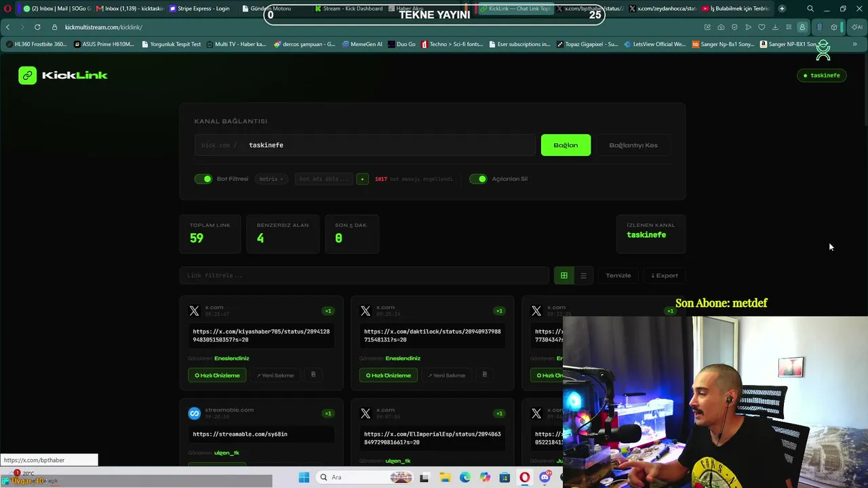Click the taskinefe status badge
The height and width of the screenshot is (488, 868).
[821, 75]
